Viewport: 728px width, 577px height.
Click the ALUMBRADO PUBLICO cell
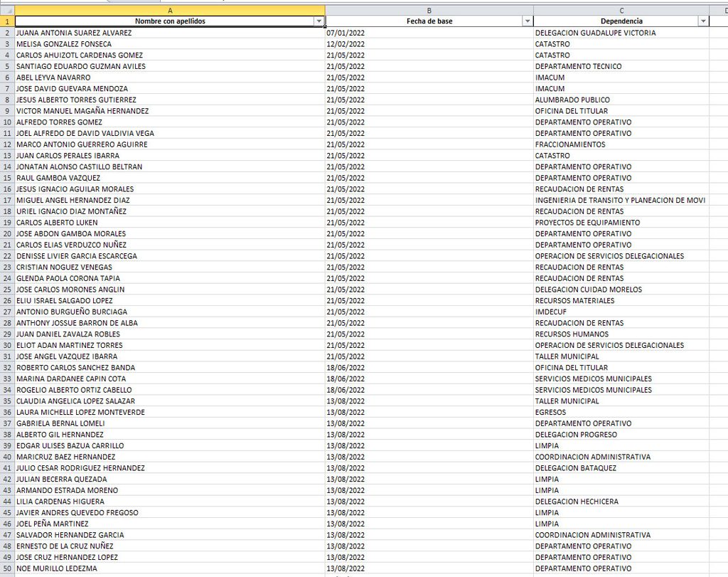(621, 100)
